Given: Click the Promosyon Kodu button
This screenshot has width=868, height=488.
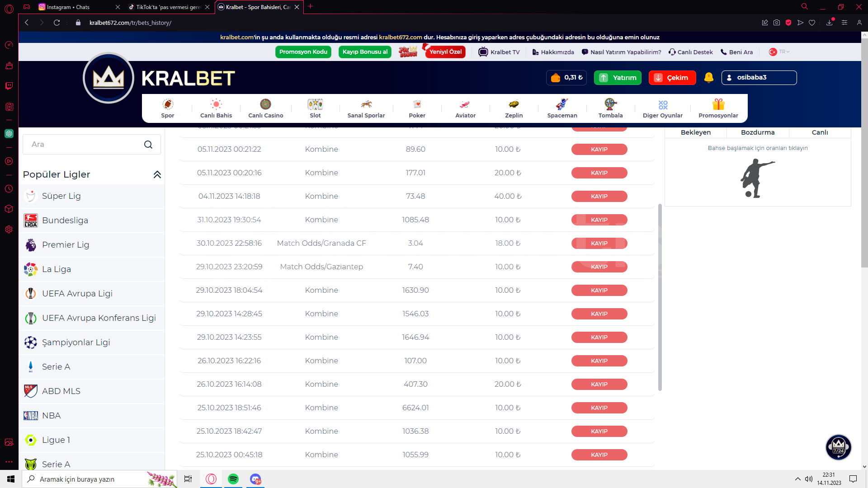Looking at the screenshot, I should coord(303,52).
